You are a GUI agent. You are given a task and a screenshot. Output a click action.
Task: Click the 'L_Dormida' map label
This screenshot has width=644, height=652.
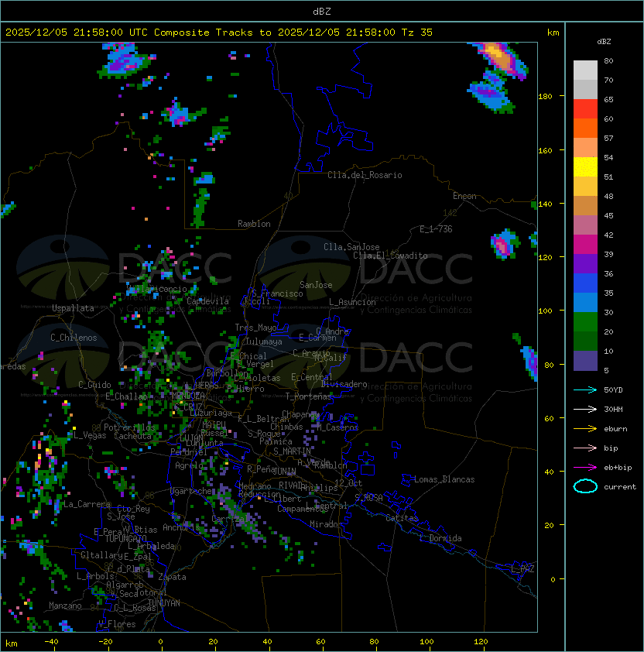[x=440, y=538]
